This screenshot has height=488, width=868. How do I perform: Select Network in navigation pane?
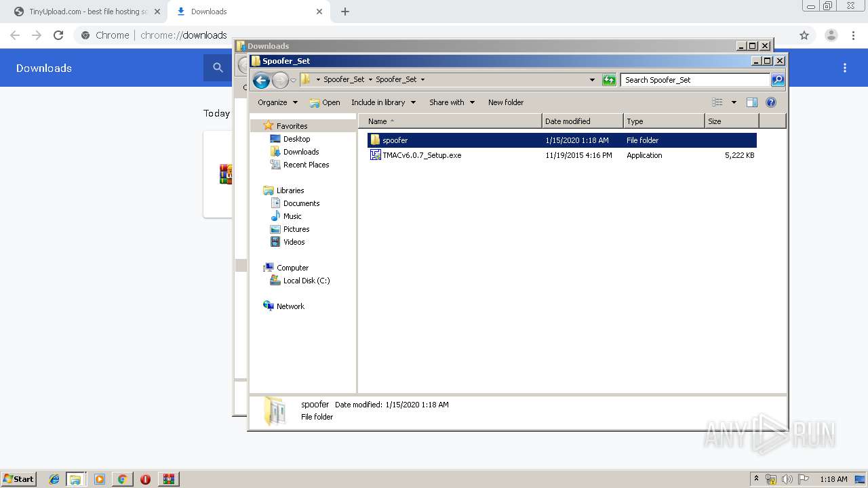click(x=290, y=306)
